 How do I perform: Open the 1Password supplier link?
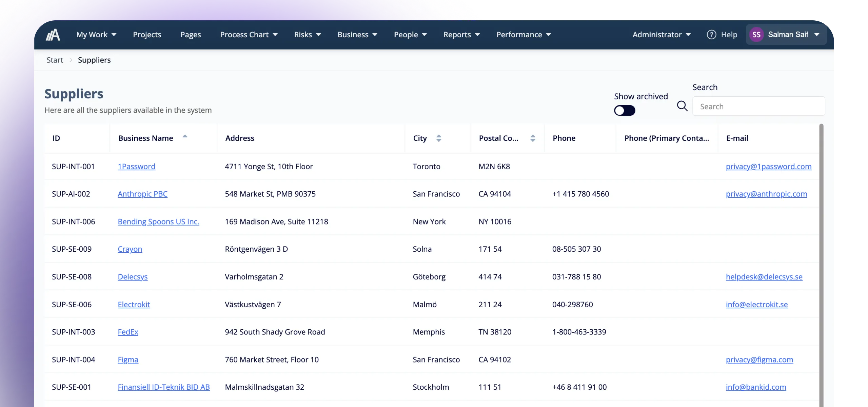point(136,167)
